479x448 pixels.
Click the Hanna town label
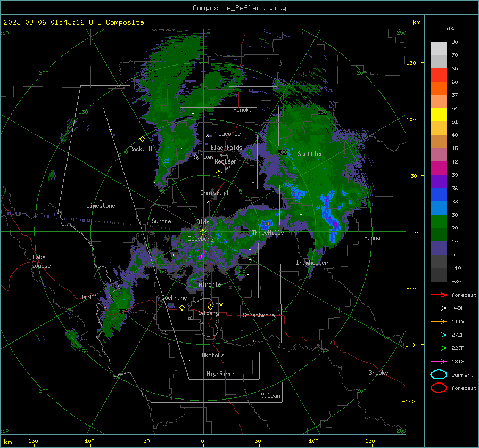click(372, 238)
